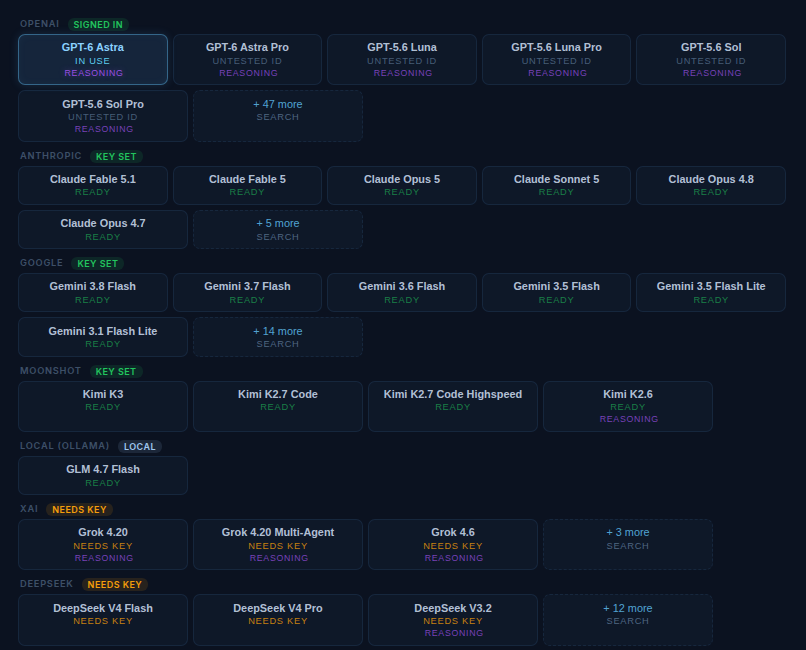This screenshot has width=806, height=650.
Task: Show the 14 more Google models
Action: click(x=278, y=337)
